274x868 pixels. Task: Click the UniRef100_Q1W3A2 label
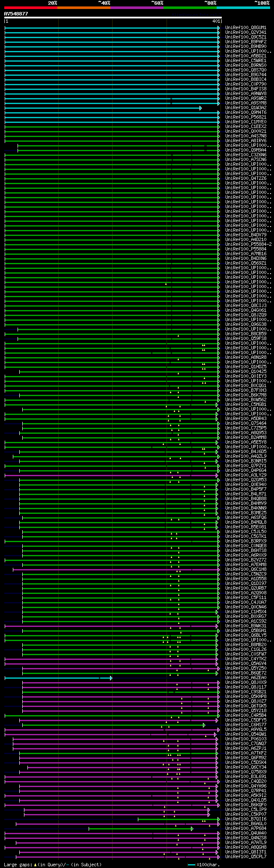coord(246,108)
